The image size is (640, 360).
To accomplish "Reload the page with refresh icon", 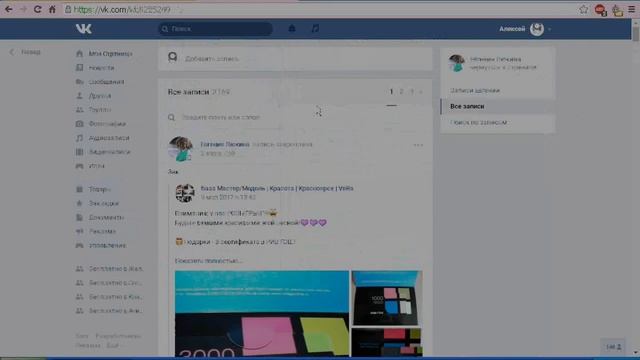I will pyautogui.click(x=38, y=9).
